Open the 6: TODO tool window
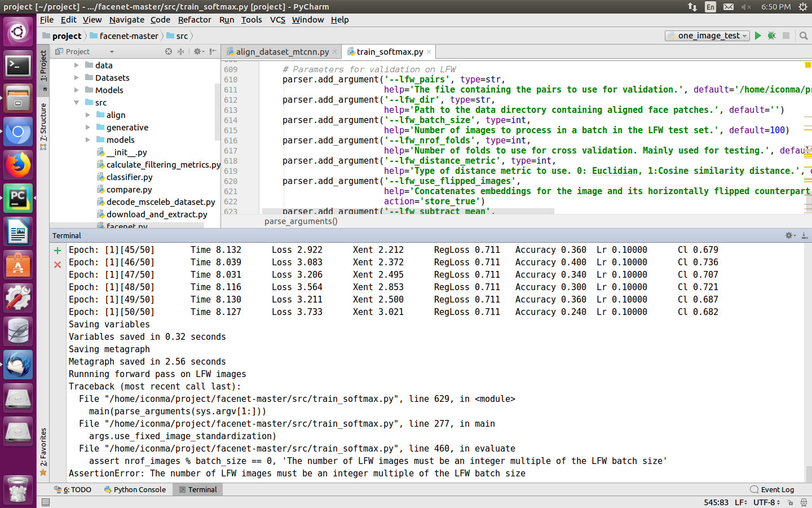Image resolution: width=812 pixels, height=508 pixels. pyautogui.click(x=73, y=489)
